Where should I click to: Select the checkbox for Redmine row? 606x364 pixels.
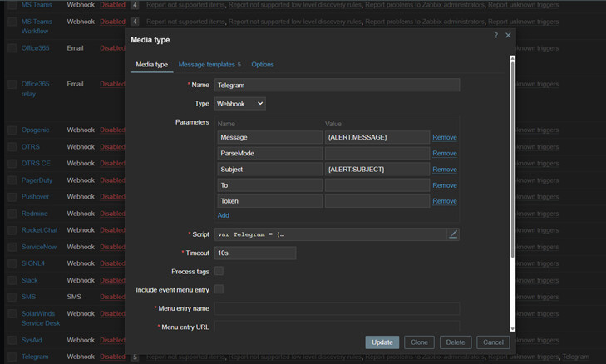pyautogui.click(x=12, y=214)
